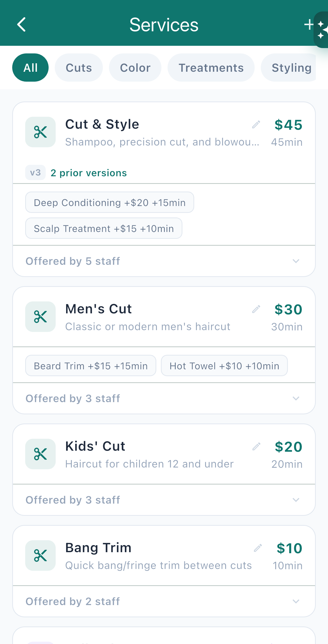Tap the scissors icon for Cut & Style
Image resolution: width=328 pixels, height=644 pixels.
40,132
